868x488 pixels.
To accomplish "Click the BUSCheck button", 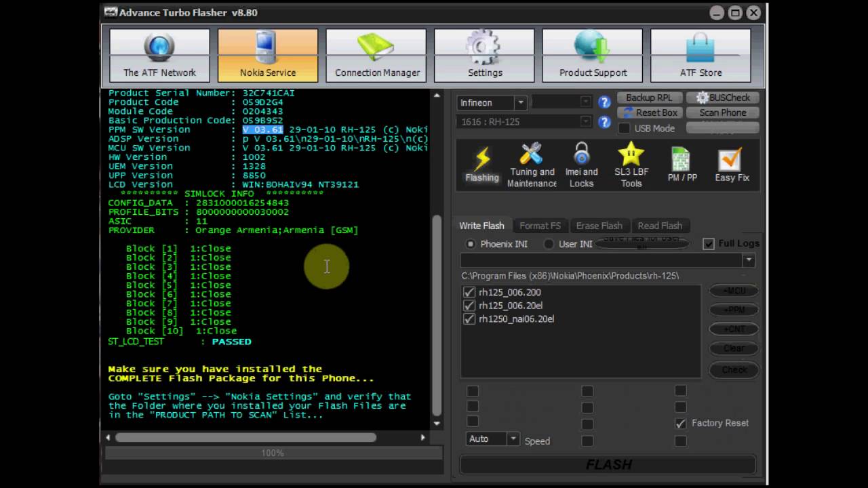I will coord(723,98).
